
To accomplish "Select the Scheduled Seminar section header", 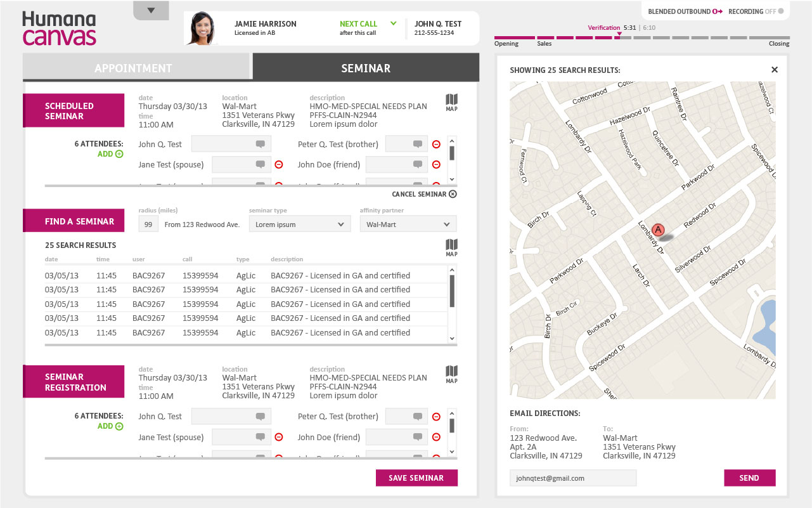I will tap(74, 110).
